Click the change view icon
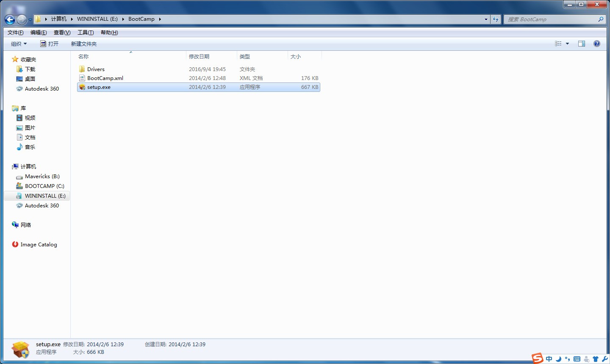Viewport: 610px width, 364px height. (558, 44)
